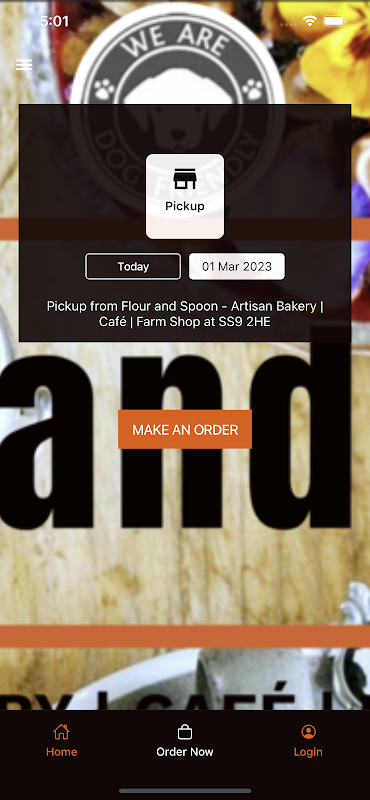Tap the house icon in bottom bar

click(61, 732)
